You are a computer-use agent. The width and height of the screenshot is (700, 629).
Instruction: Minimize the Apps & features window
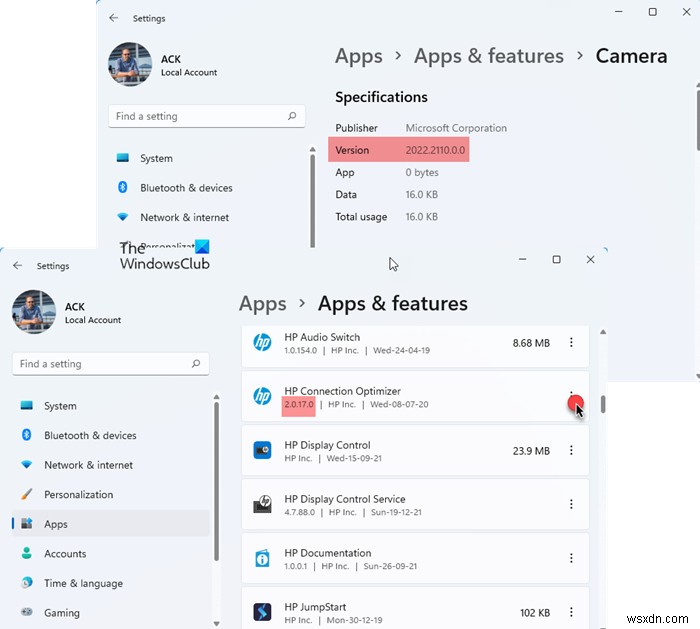point(522,259)
